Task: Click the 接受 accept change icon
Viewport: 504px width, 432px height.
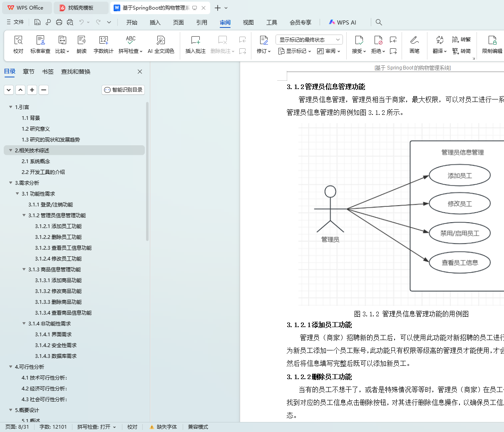Action: 359,40
